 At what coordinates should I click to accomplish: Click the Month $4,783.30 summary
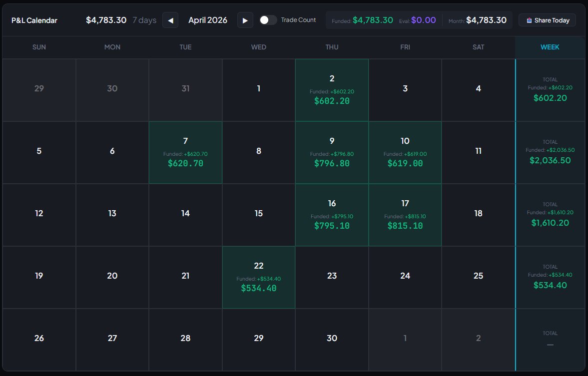[478, 20]
